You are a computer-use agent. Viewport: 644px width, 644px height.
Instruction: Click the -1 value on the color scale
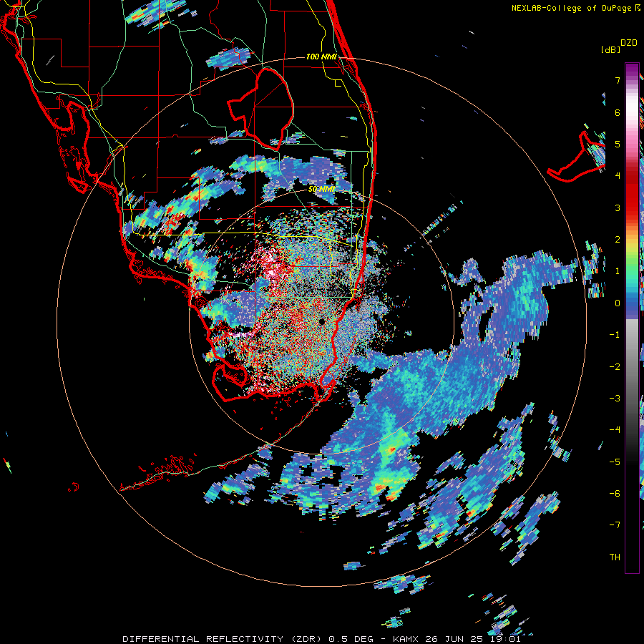(615, 335)
